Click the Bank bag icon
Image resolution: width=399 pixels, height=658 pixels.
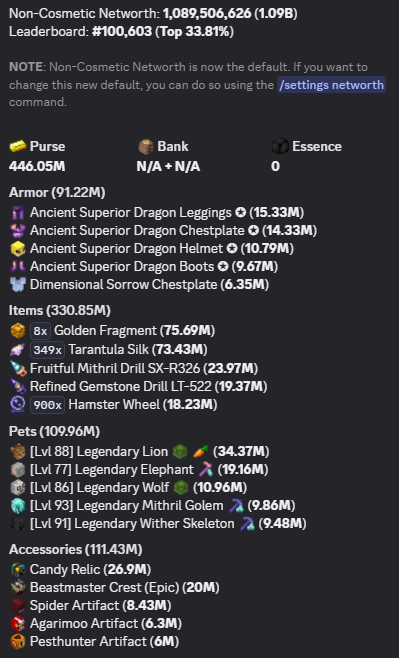145,146
